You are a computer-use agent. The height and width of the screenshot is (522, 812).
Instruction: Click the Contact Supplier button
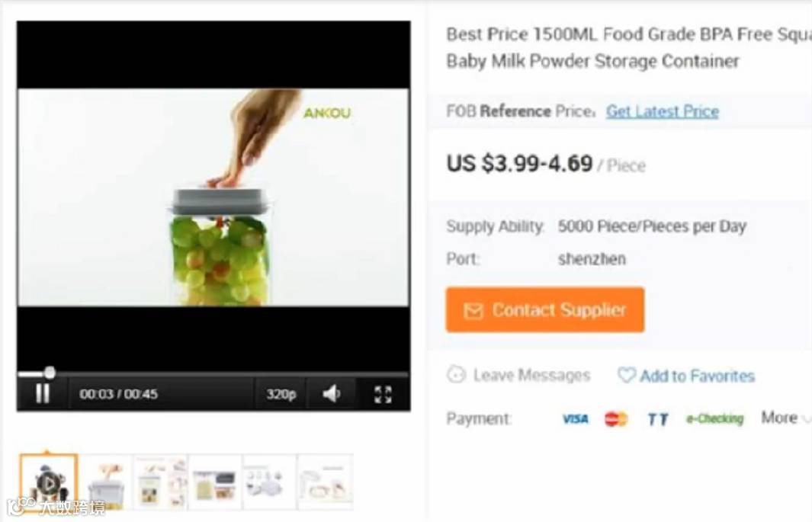tap(545, 310)
